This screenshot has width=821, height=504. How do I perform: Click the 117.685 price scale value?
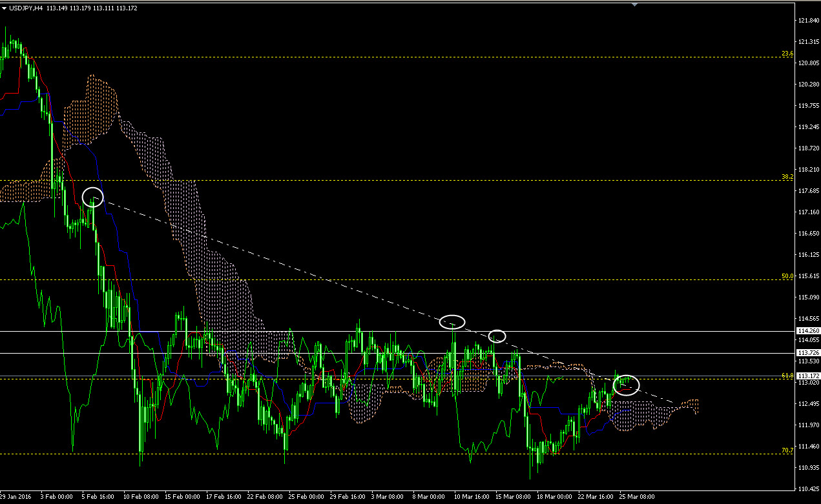(x=809, y=191)
